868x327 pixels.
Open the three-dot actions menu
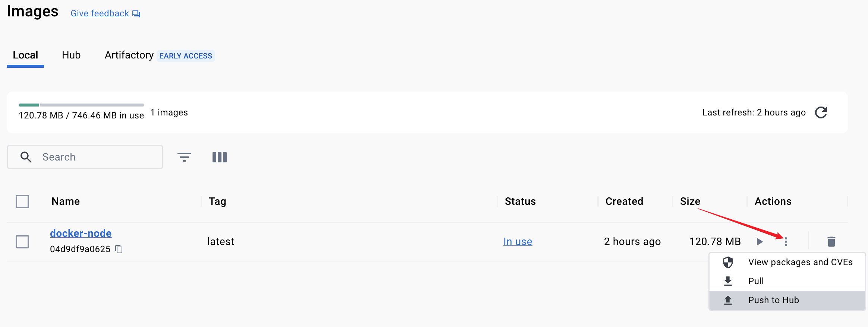[x=786, y=242]
